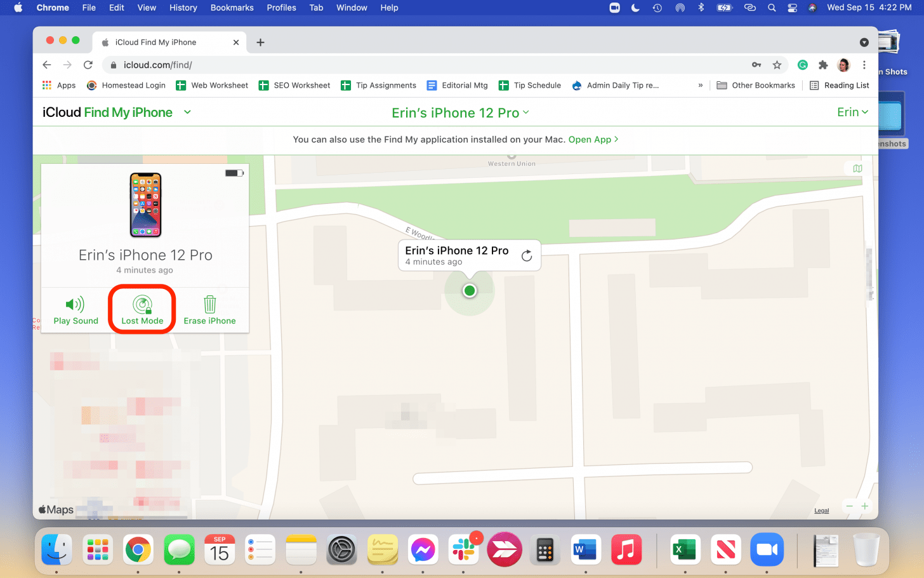The width and height of the screenshot is (924, 578).
Task: Open a new Chrome tab
Action: coord(260,43)
